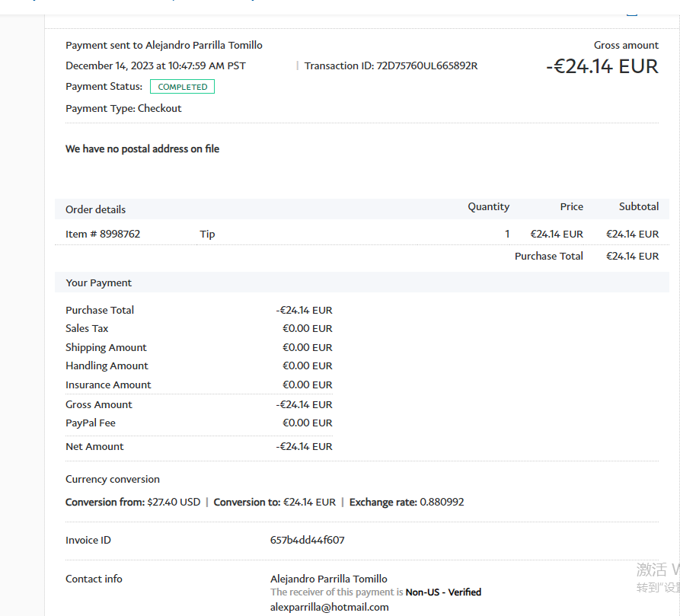Image resolution: width=680 pixels, height=616 pixels.
Task: Click the exchange rate value 0.880992
Action: pos(442,502)
